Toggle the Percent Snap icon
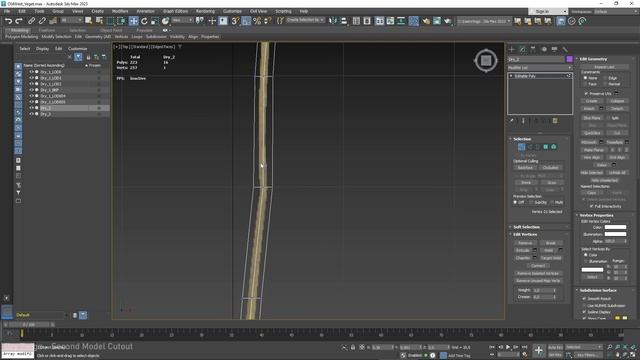640x360 pixels. click(x=257, y=21)
